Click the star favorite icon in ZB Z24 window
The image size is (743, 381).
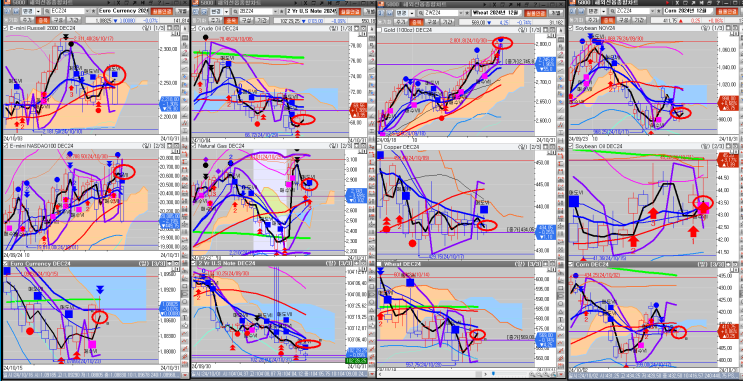[281, 11]
